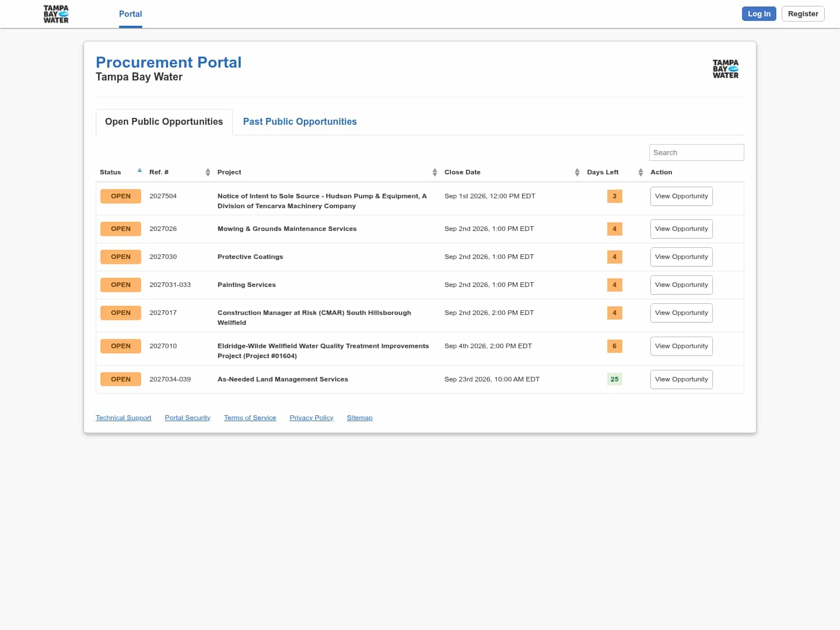View Opportunity for CMAR South Hillsborough Wellfield

pos(681,313)
